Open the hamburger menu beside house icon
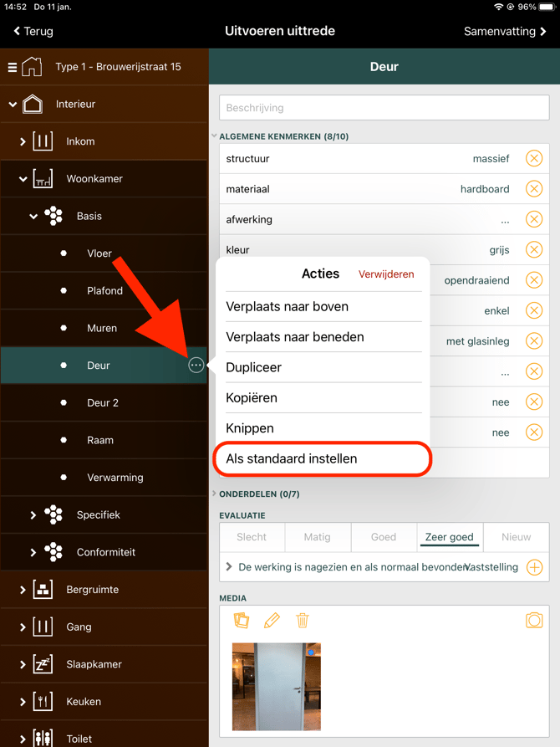 coord(13,67)
